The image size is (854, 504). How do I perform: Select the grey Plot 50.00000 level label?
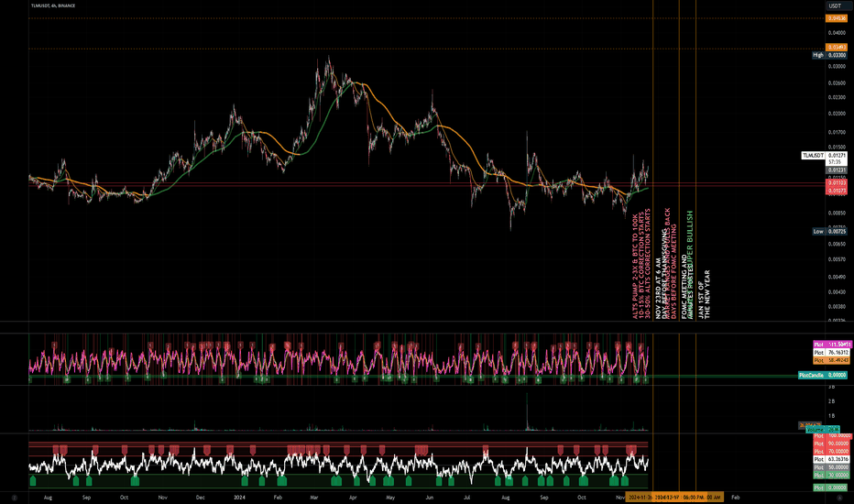[x=832, y=467]
